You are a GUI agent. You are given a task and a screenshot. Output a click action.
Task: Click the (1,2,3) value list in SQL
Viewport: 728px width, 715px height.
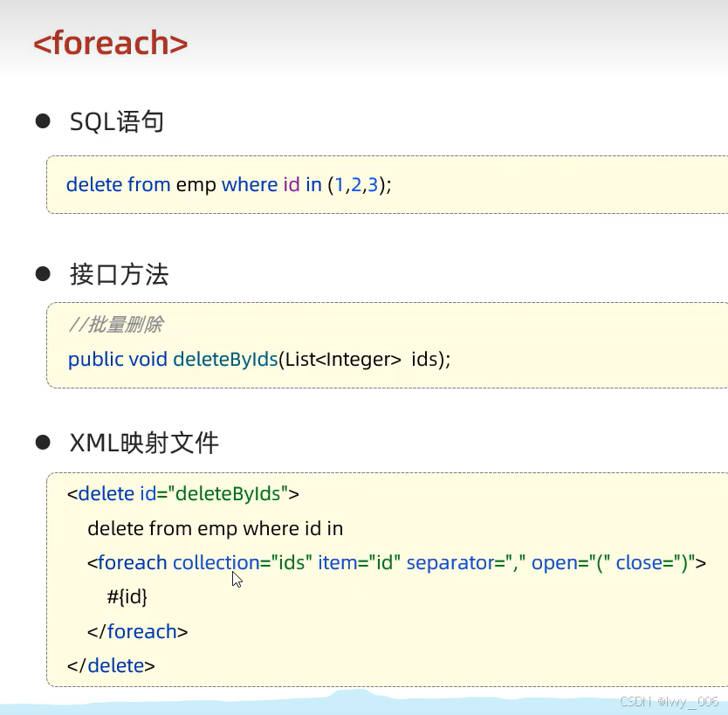(x=356, y=185)
